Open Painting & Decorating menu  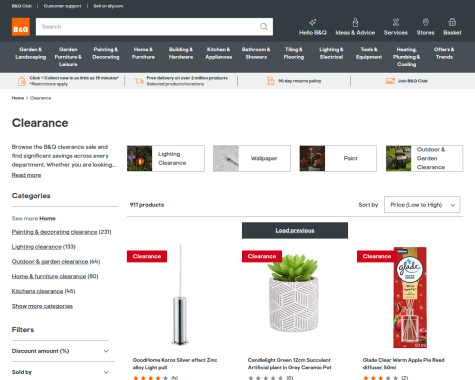pos(106,53)
